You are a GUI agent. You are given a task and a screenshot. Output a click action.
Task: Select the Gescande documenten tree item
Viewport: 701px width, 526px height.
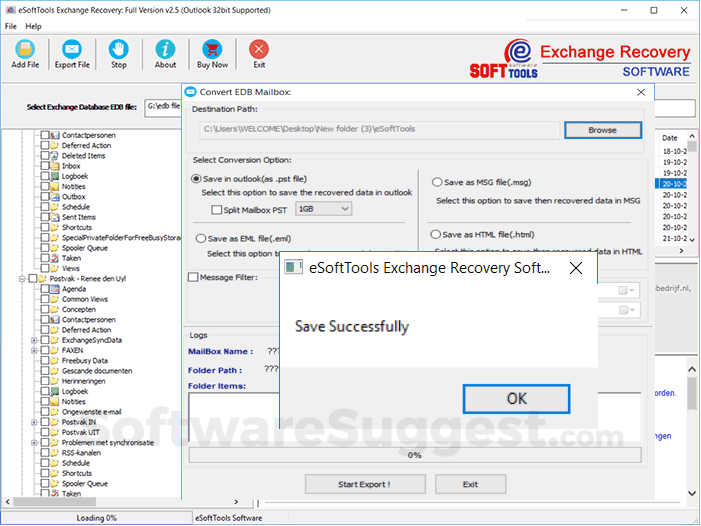[97, 371]
